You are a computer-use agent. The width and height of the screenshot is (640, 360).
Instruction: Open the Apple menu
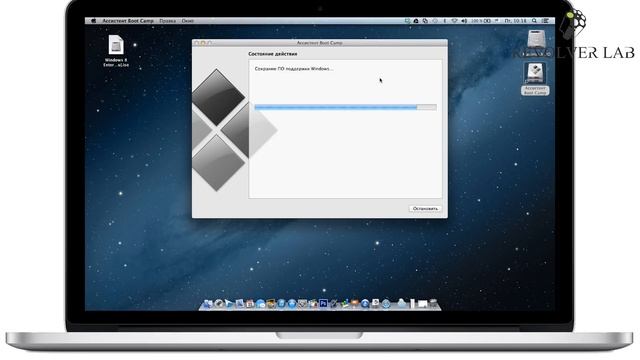click(93, 21)
